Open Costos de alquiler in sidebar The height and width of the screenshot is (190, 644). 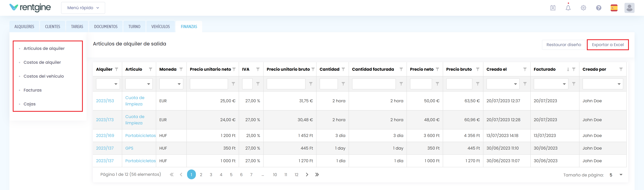42,62
